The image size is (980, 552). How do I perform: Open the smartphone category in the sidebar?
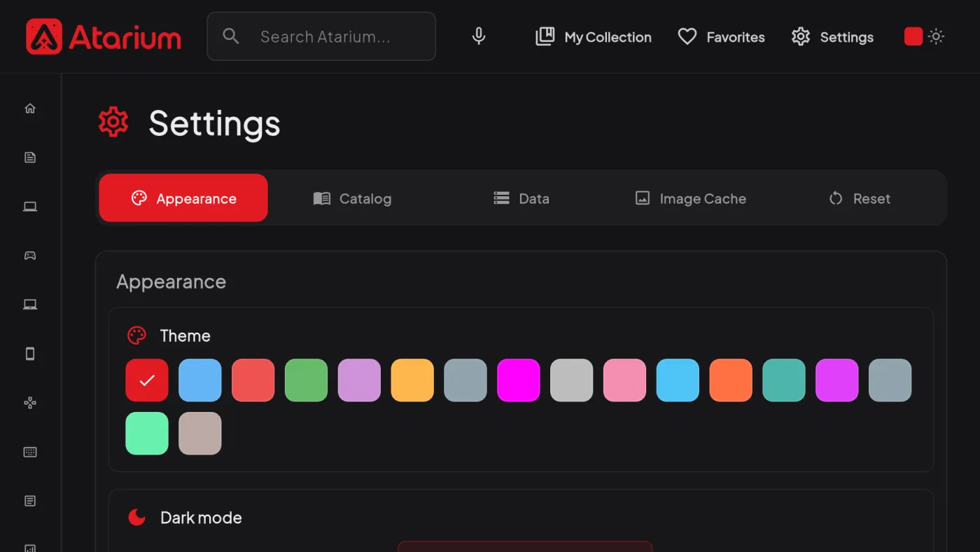point(30,354)
